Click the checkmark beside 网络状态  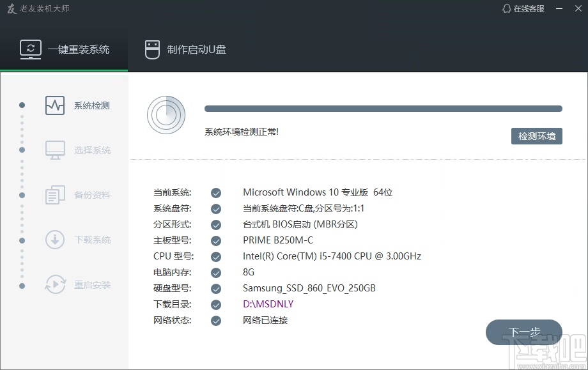pyautogui.click(x=216, y=320)
